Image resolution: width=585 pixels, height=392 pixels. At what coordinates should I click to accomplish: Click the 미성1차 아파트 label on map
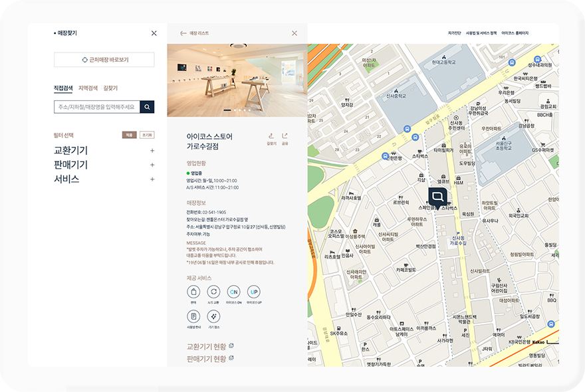(x=369, y=62)
